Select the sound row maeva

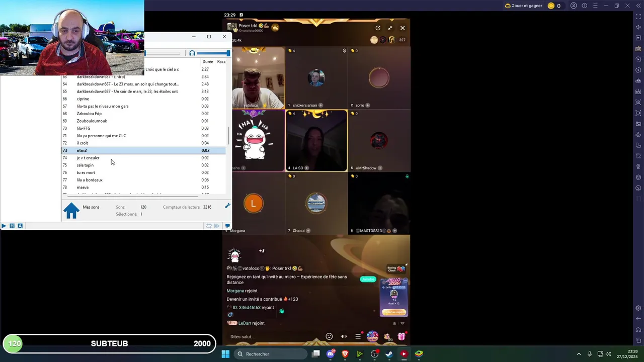[x=143, y=188]
